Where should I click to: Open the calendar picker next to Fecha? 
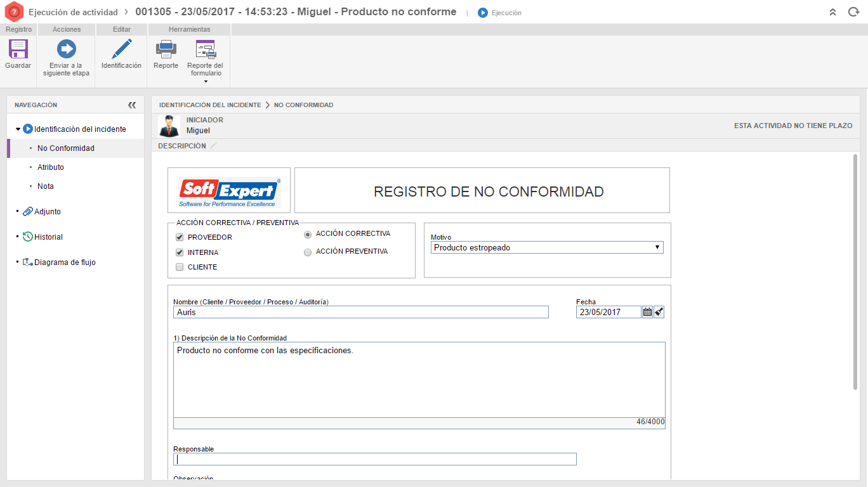(x=647, y=312)
